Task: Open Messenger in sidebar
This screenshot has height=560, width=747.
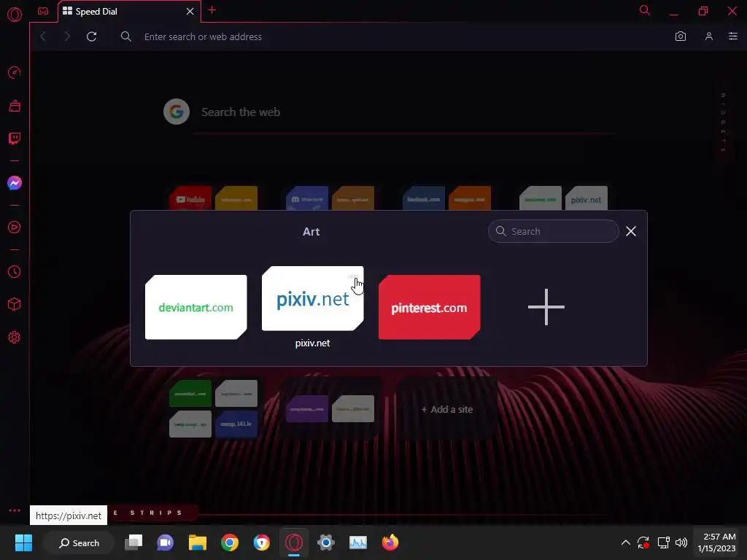Action: [x=15, y=183]
